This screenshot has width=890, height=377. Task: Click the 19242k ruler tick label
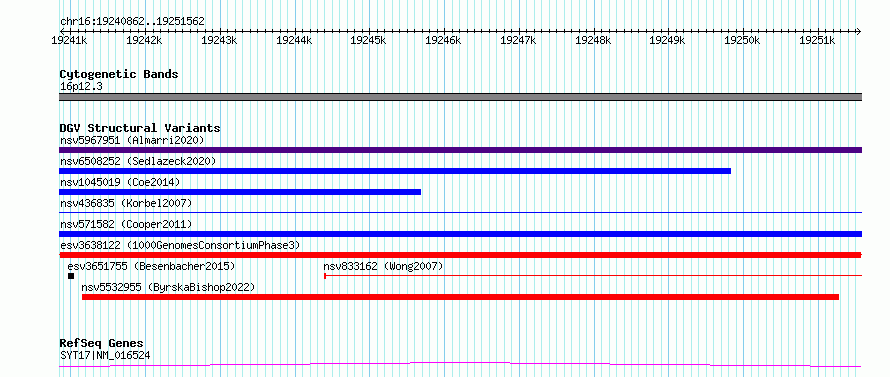tap(144, 40)
